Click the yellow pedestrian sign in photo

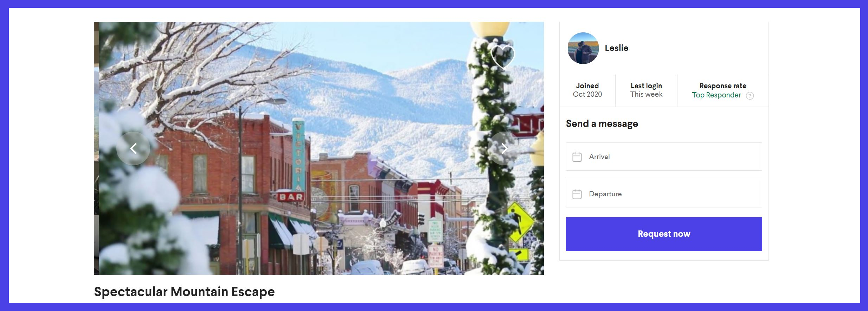coord(520,221)
